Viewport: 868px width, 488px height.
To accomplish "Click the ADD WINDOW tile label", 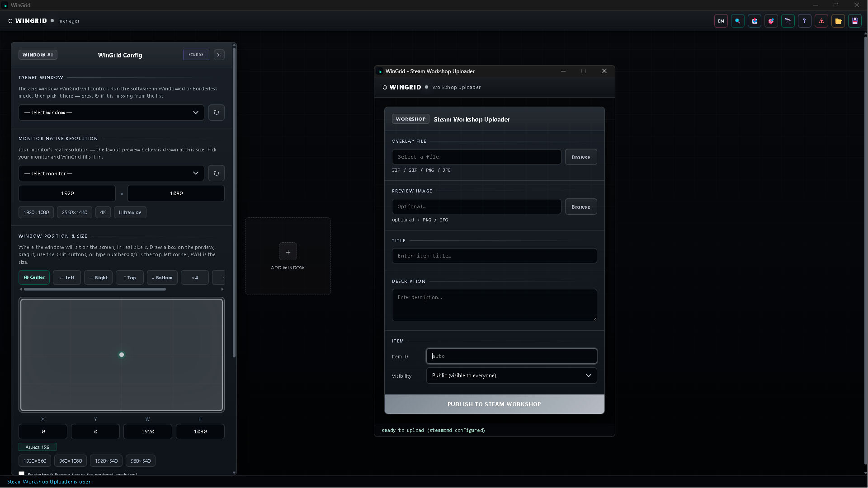I will (288, 268).
